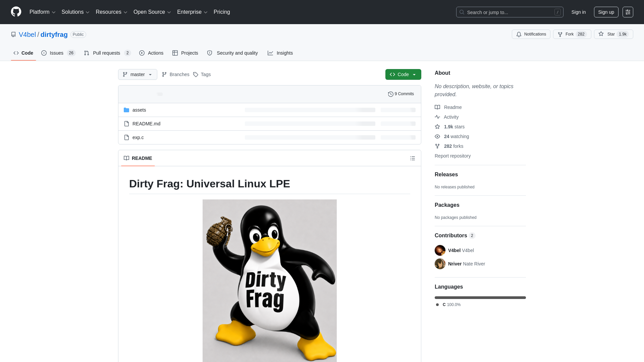This screenshot has width=644, height=362.
Task: Click the Nriver contributor name
Action: (455, 264)
